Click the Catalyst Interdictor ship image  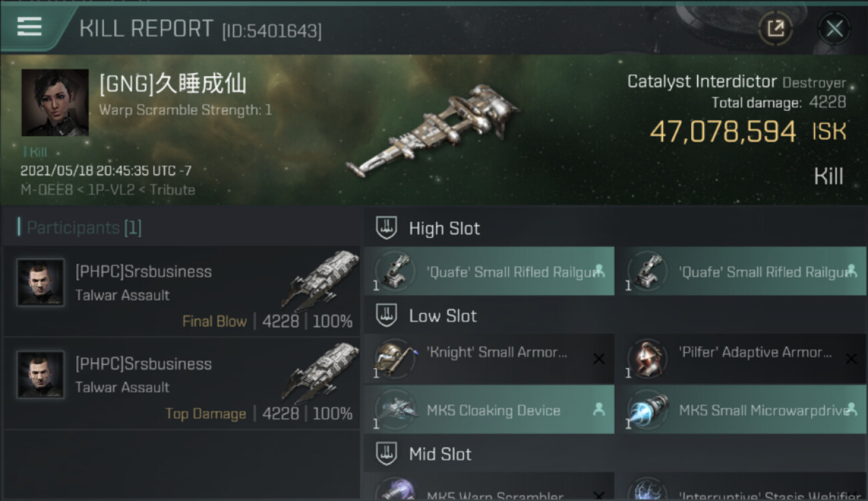[x=433, y=130]
